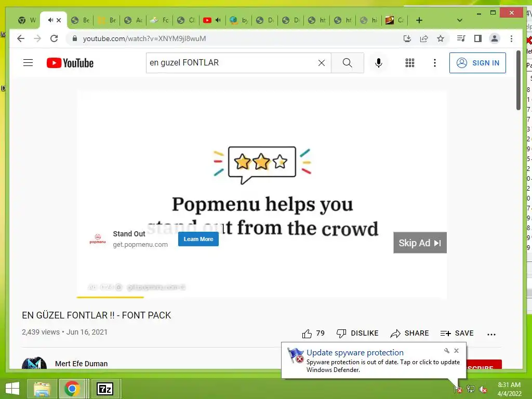Share this page from the address bar
The height and width of the screenshot is (399, 532).
[424, 38]
